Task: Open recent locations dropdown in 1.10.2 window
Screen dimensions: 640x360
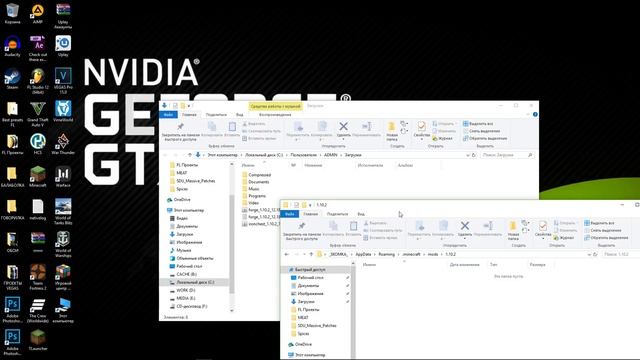Action: click(x=304, y=254)
